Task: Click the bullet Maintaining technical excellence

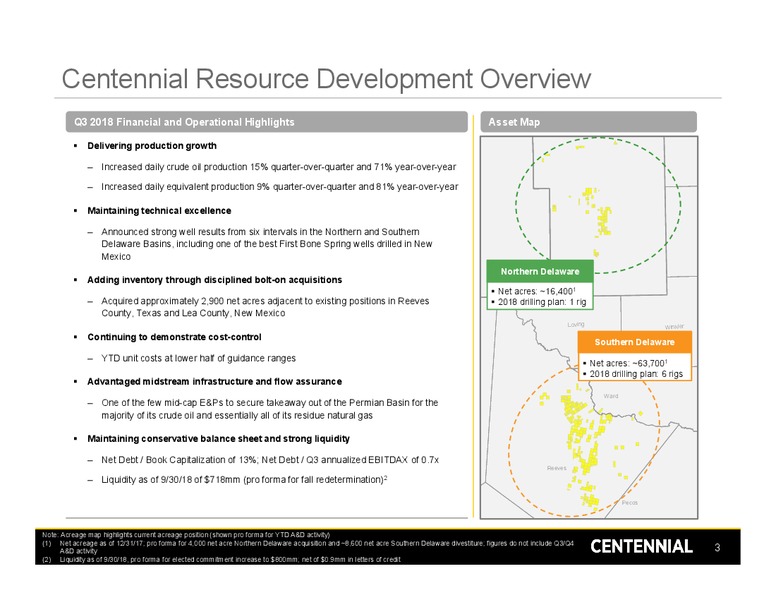Action: [159, 210]
